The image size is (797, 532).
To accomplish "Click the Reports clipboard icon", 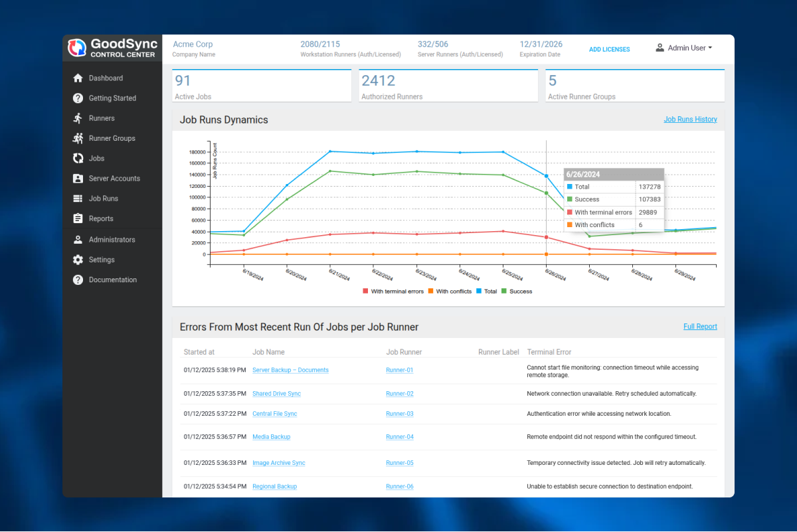I will (x=78, y=219).
